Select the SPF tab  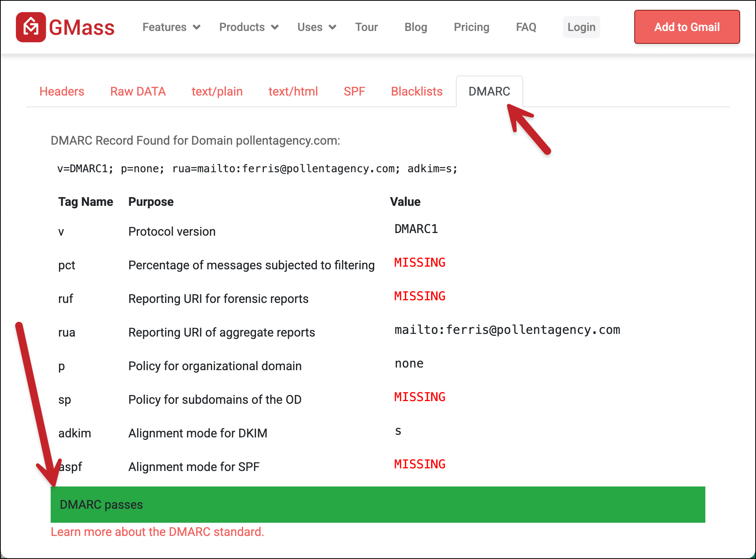pos(354,91)
